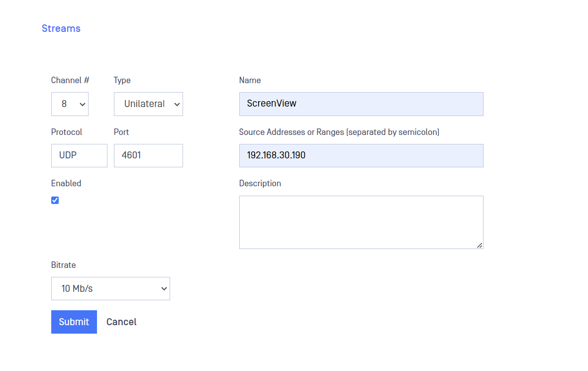588x371 pixels.
Task: Open the Bitrate dropdown set to 10 Mb/s
Action: [x=110, y=288]
